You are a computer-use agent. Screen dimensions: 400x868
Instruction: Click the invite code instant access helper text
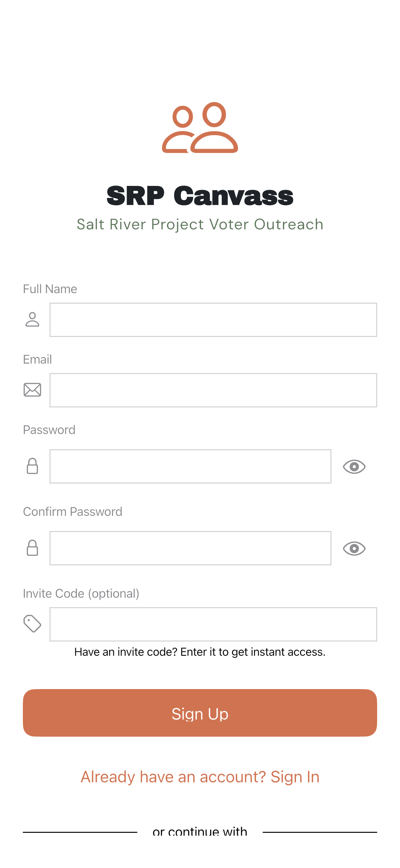point(200,652)
